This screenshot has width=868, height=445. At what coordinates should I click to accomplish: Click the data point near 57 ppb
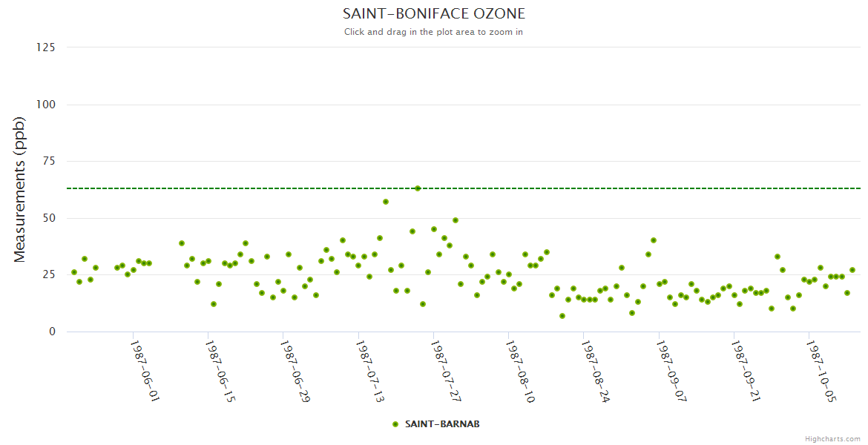386,202
